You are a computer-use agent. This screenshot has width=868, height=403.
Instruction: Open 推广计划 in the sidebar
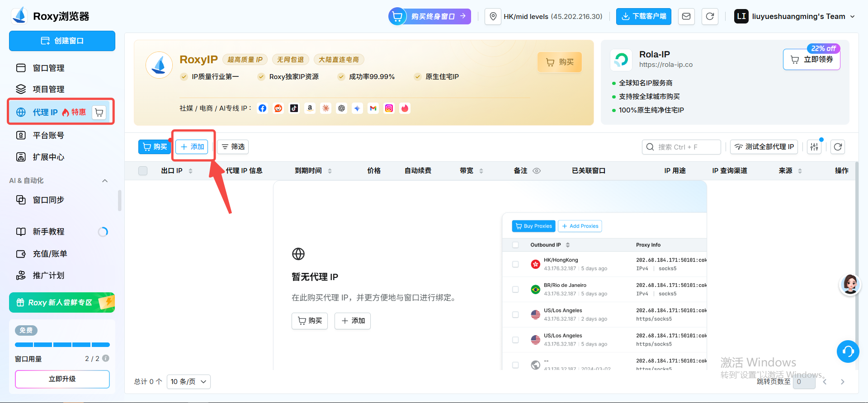point(62,275)
